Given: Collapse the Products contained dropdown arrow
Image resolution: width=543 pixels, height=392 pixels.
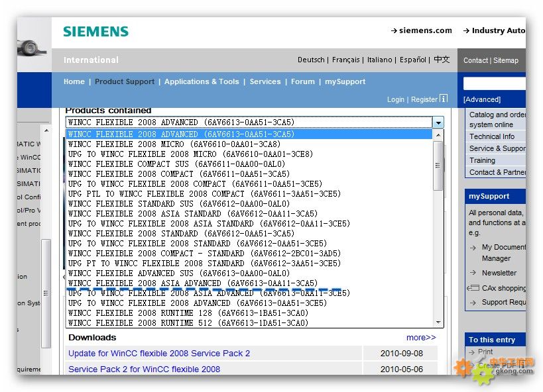Looking at the screenshot, I should [x=438, y=122].
